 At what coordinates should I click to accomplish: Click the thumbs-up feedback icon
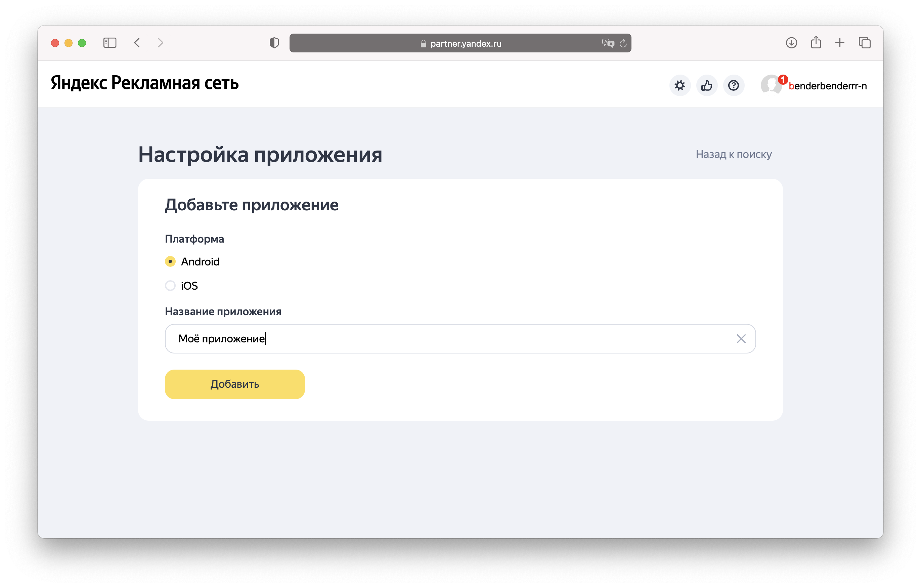tap(706, 85)
